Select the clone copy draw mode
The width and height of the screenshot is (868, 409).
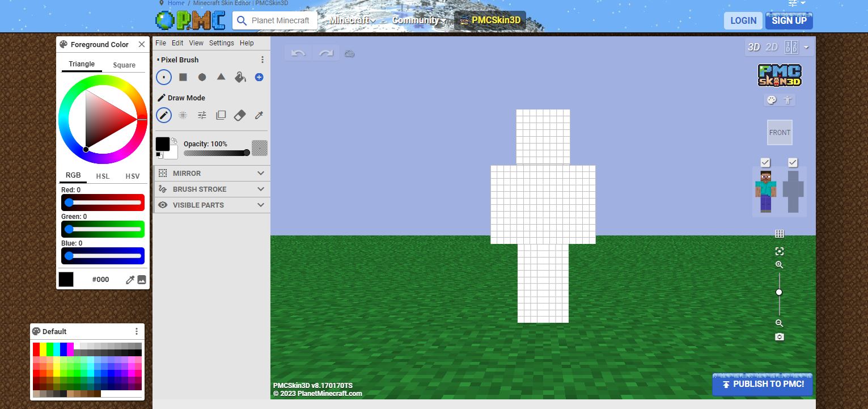tap(221, 115)
